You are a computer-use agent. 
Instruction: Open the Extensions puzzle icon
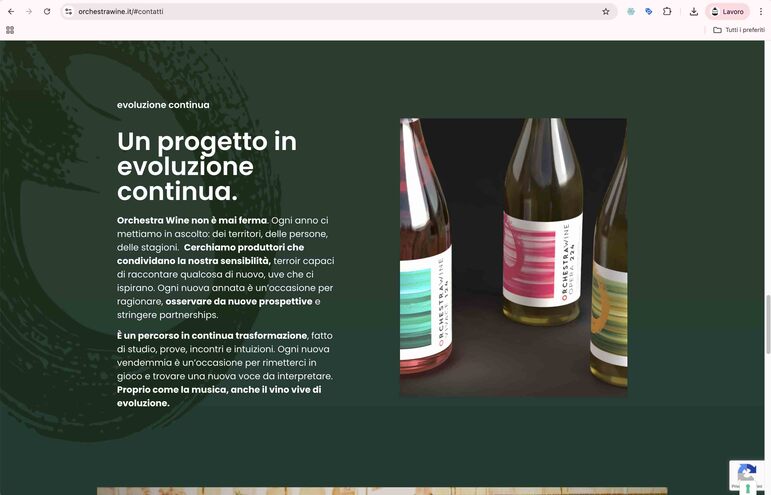667,11
